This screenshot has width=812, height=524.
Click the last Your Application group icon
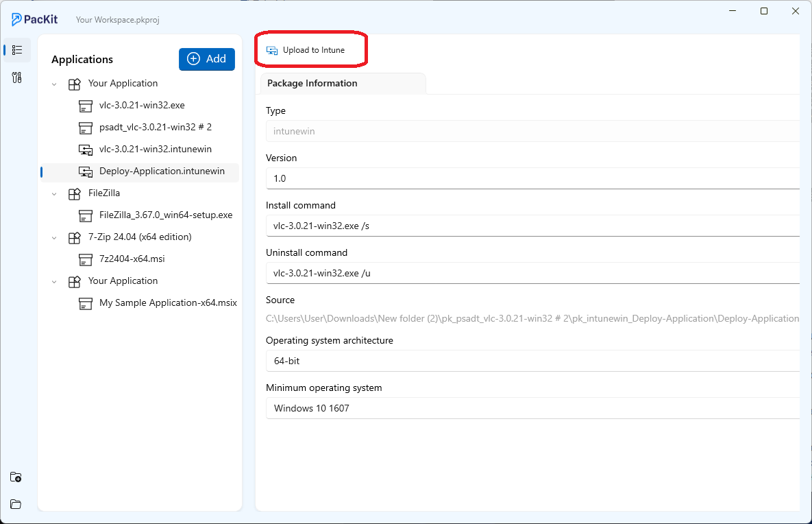click(75, 281)
